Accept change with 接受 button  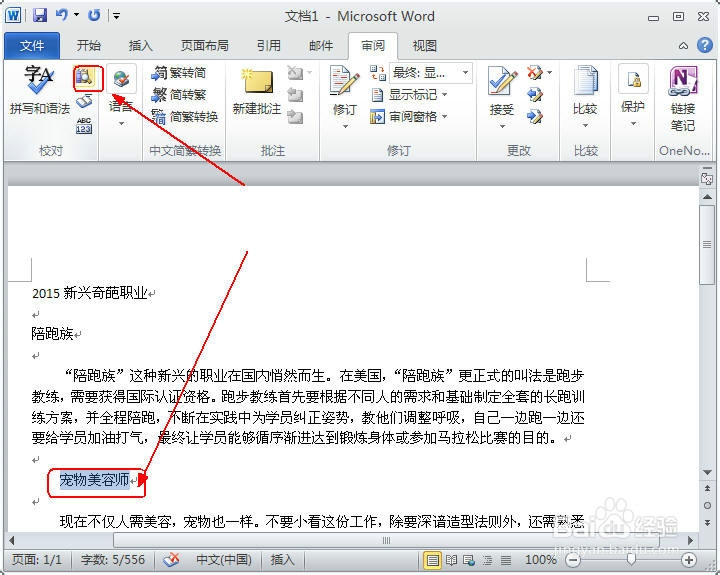(501, 90)
